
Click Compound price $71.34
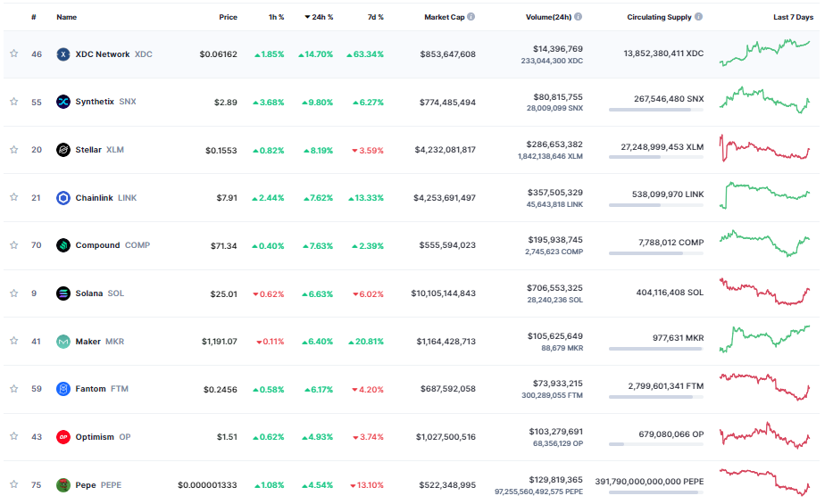[x=224, y=246]
